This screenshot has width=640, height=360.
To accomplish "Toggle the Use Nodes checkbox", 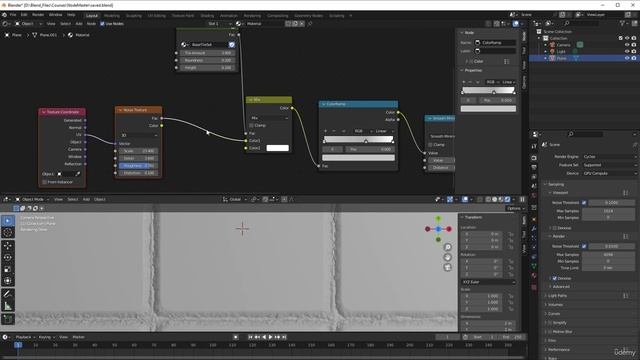I will coord(102,24).
